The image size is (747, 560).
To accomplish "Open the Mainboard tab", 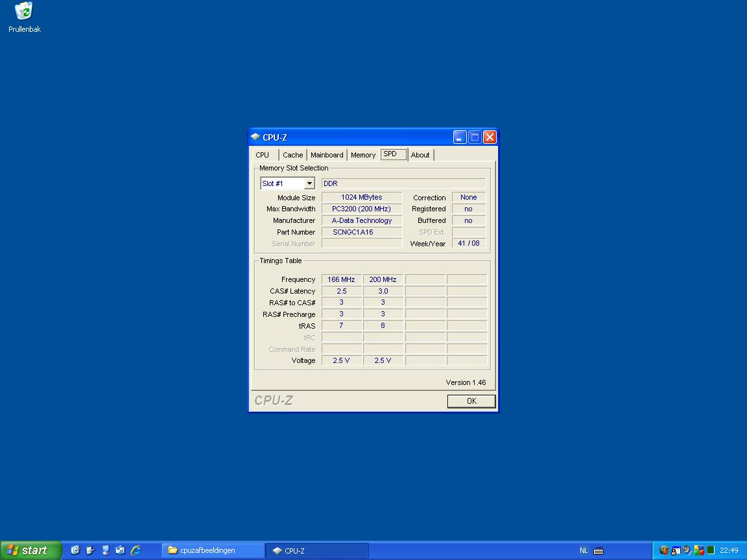I will click(327, 155).
